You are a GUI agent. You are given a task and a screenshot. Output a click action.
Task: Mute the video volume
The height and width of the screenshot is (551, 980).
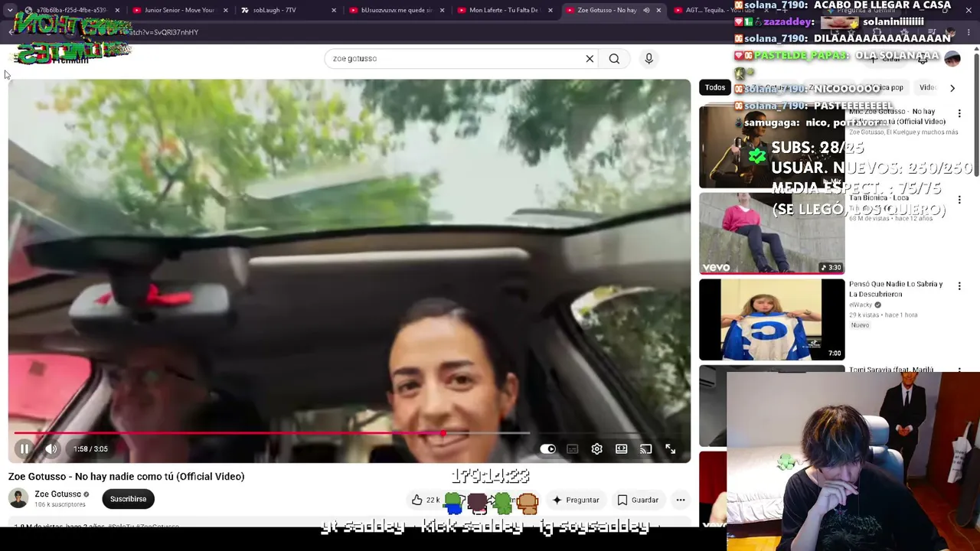pyautogui.click(x=51, y=449)
